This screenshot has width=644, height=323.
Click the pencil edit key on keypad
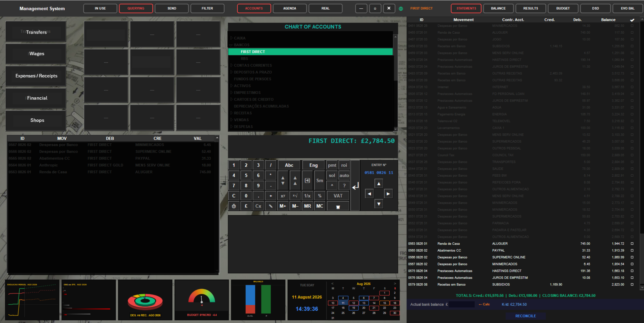271,206
